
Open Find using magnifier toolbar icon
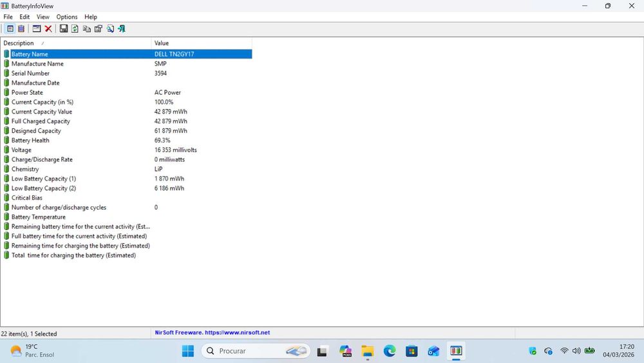click(110, 28)
